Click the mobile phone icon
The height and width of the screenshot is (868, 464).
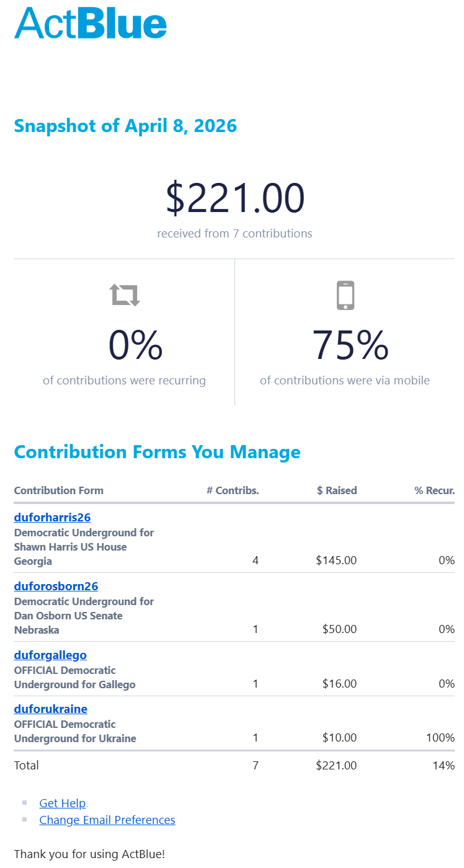coord(346,295)
